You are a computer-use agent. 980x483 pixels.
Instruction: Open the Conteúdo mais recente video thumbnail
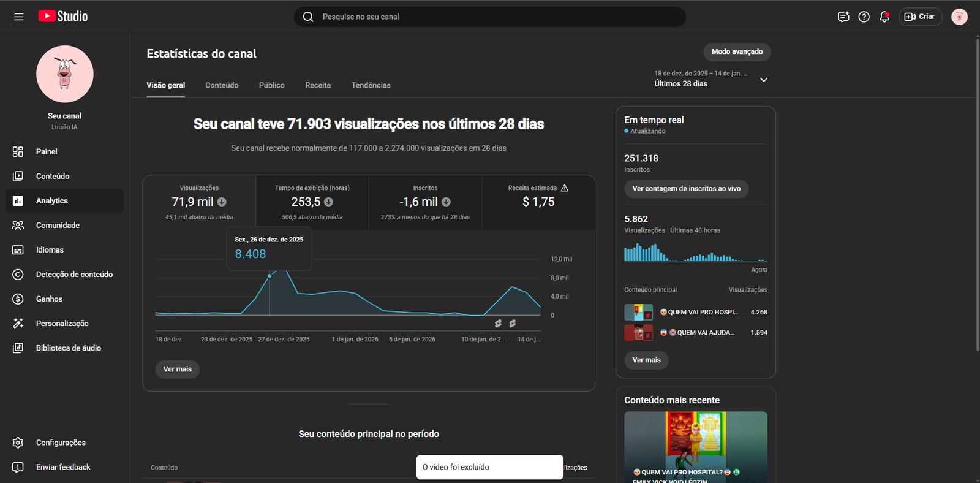696,447
